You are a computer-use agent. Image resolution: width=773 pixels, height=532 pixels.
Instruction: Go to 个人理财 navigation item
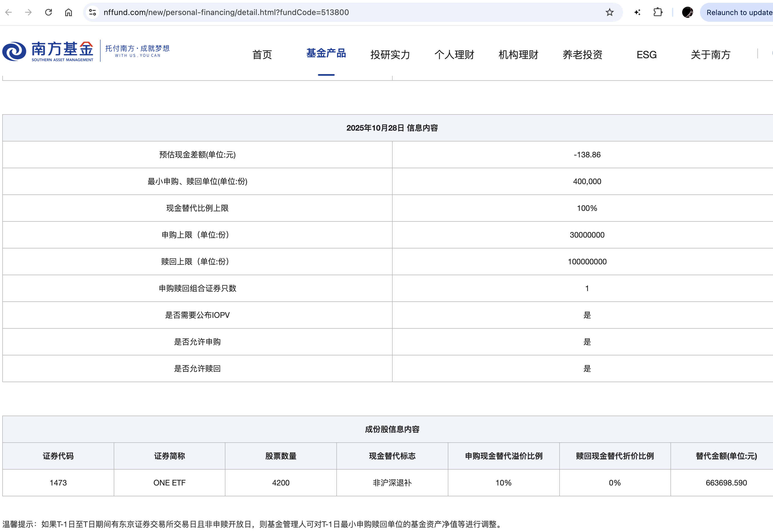click(x=454, y=54)
